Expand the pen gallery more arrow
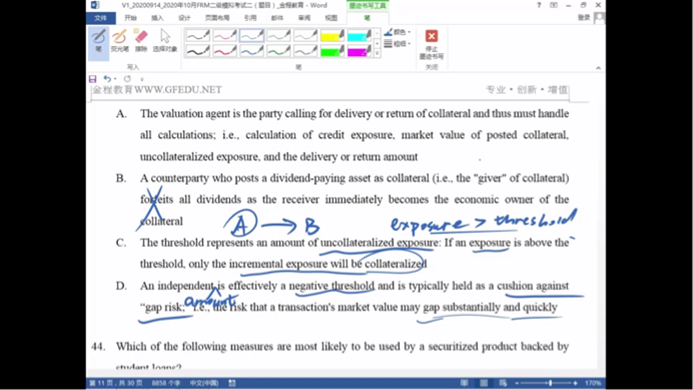The width and height of the screenshot is (693, 390). [377, 54]
